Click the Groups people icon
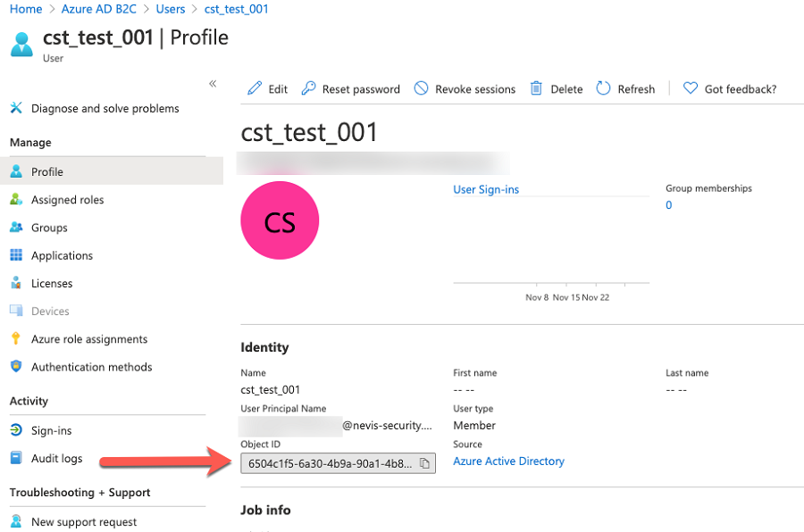 point(16,227)
